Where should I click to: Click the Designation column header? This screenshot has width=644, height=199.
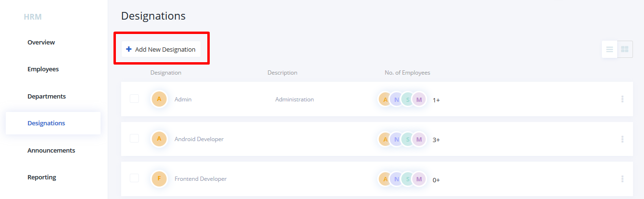[166, 73]
